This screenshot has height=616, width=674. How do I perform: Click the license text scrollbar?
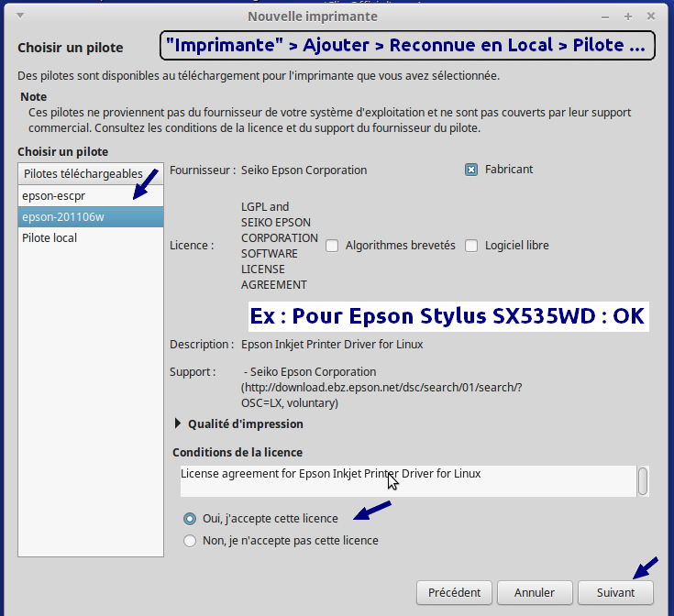coord(644,479)
